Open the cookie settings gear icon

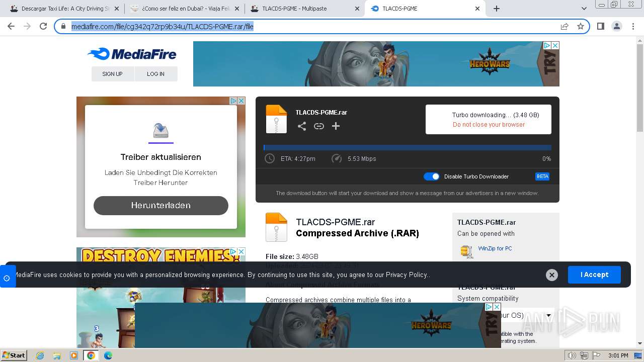7,278
